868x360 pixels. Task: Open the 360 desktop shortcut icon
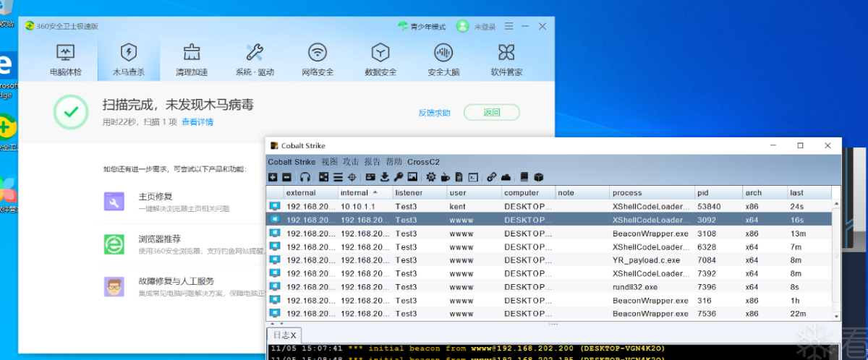coord(7,132)
